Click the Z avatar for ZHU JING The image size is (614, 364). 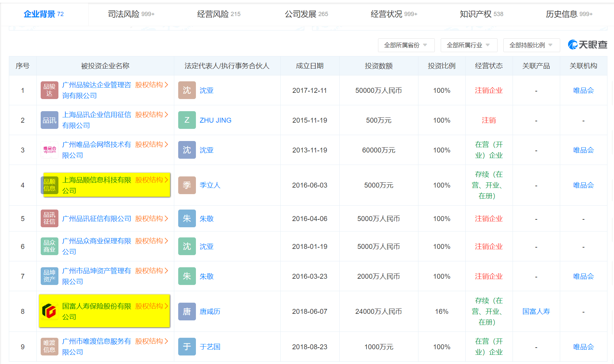pyautogui.click(x=187, y=120)
